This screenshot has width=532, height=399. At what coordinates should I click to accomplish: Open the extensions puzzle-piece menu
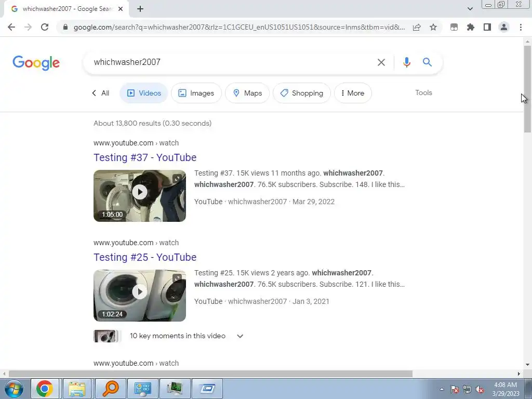pos(471,27)
